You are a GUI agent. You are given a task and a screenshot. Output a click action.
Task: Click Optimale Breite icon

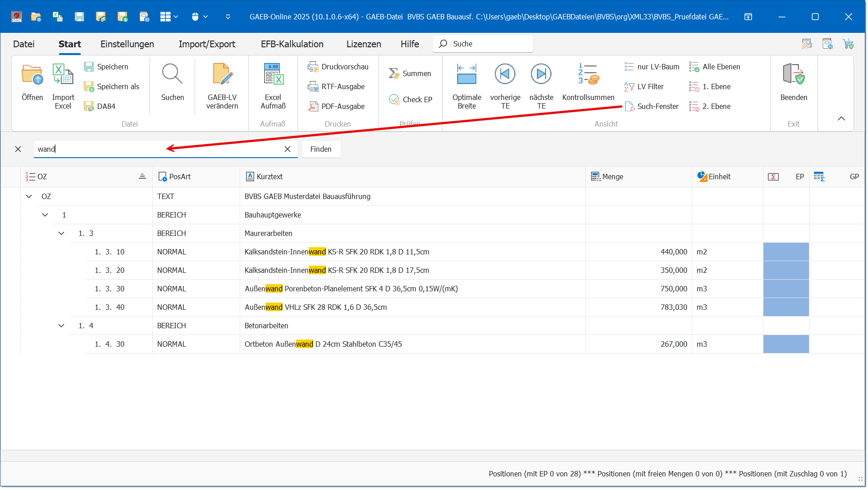click(466, 75)
